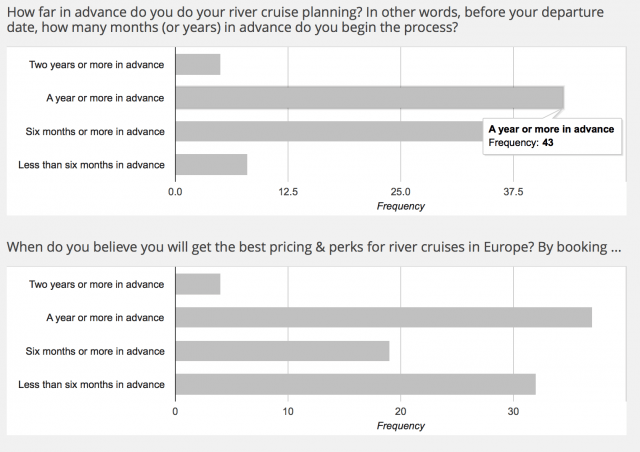The image size is (640, 452).
Task: Click the 37.5 axis label in top chart
Action: click(513, 192)
